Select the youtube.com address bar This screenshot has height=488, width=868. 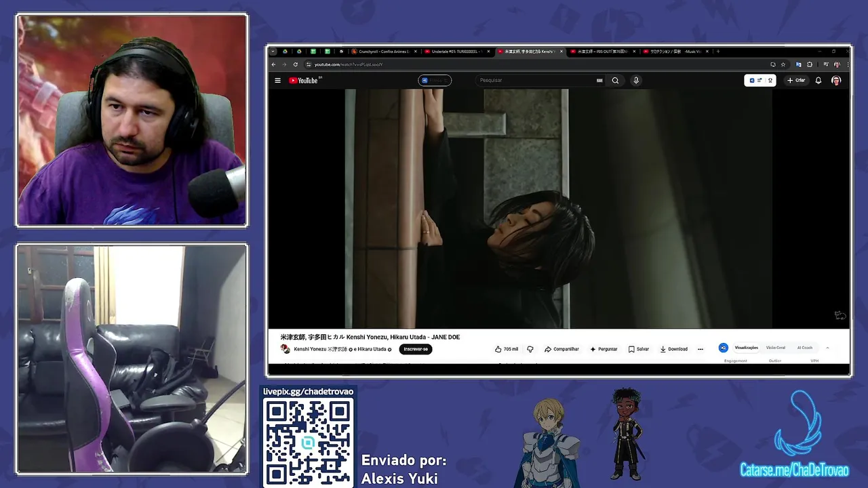coord(536,64)
